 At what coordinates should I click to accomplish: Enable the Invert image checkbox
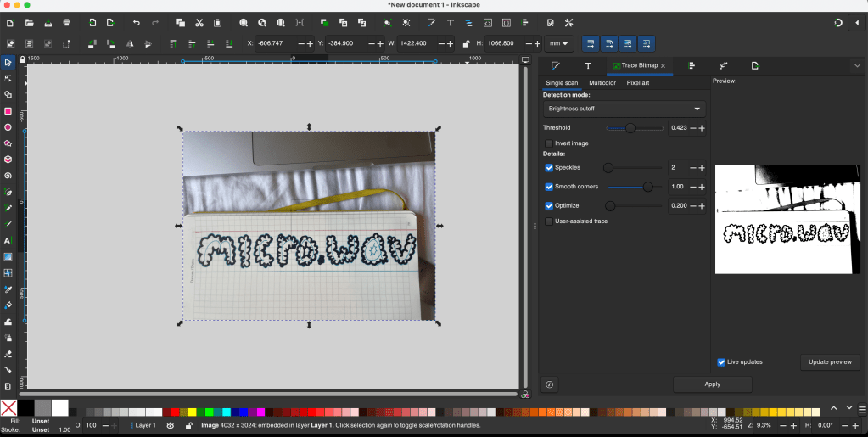[x=549, y=143]
